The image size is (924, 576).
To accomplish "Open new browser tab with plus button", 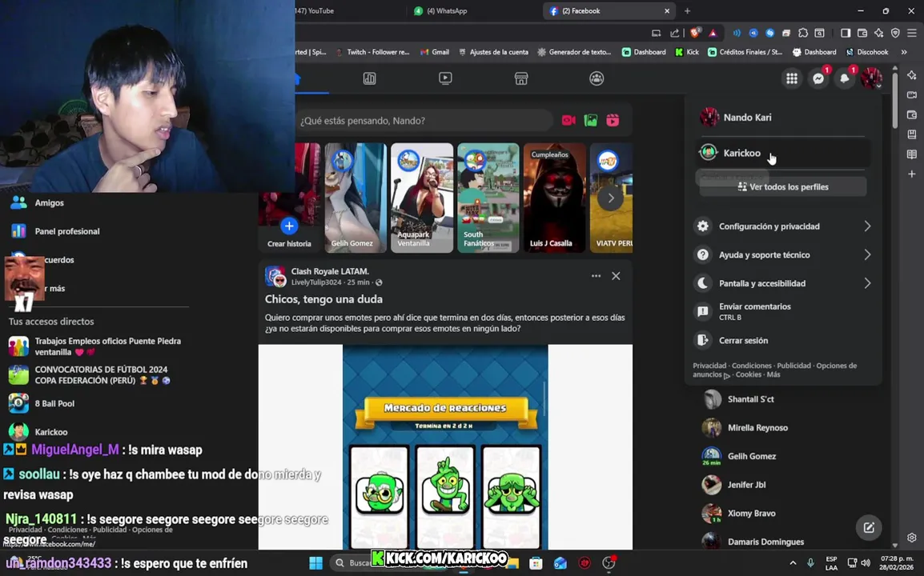I will pos(687,10).
